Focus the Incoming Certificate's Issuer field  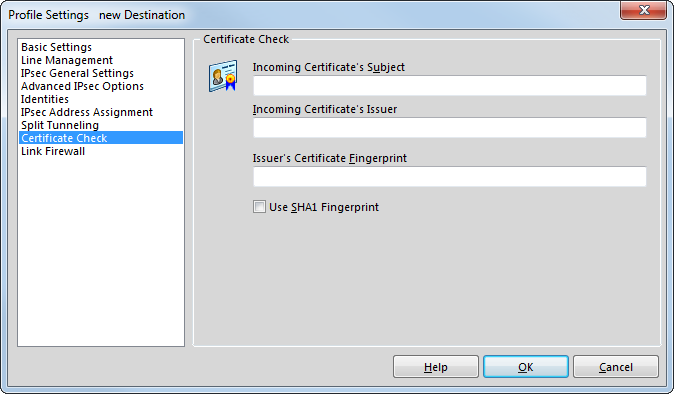(x=450, y=128)
